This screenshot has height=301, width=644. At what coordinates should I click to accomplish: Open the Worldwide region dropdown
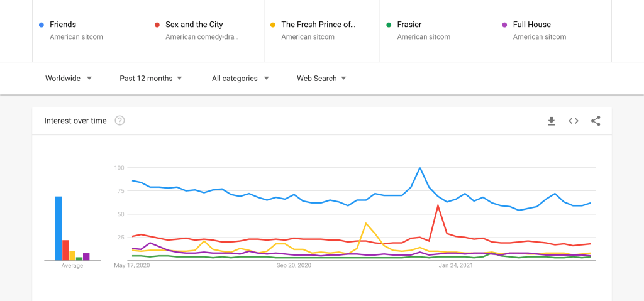coord(69,79)
